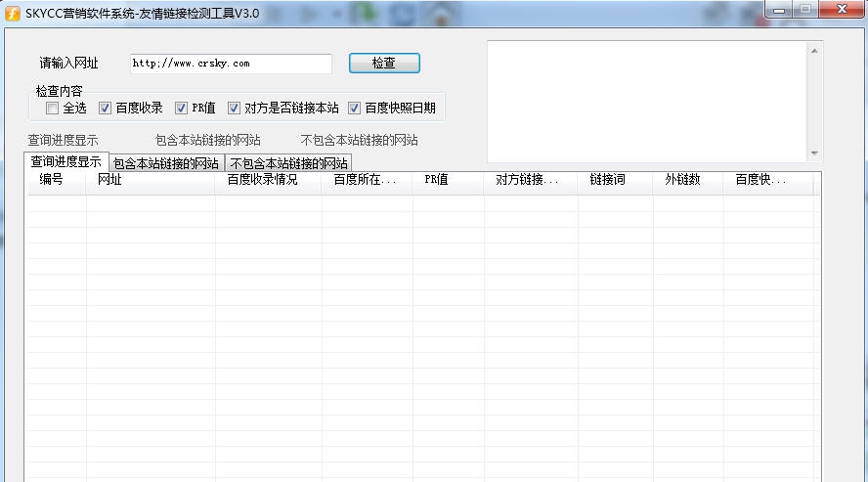
Task: Open the 包含本站链接的网站 tab
Action: (166, 163)
